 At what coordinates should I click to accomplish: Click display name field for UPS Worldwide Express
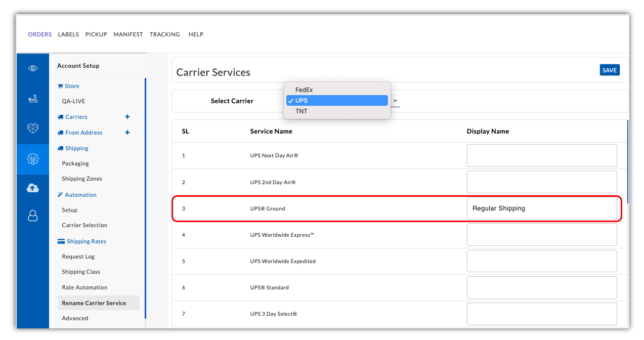[x=542, y=235]
